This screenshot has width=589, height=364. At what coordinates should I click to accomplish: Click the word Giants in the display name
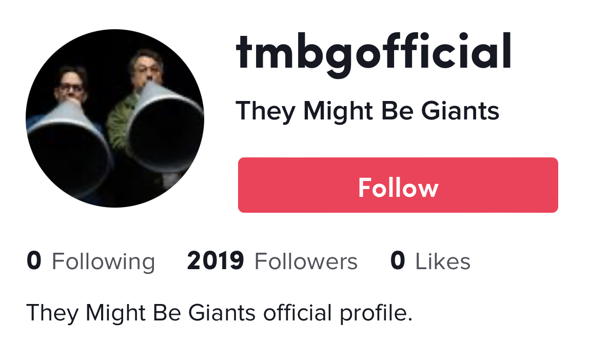click(460, 111)
